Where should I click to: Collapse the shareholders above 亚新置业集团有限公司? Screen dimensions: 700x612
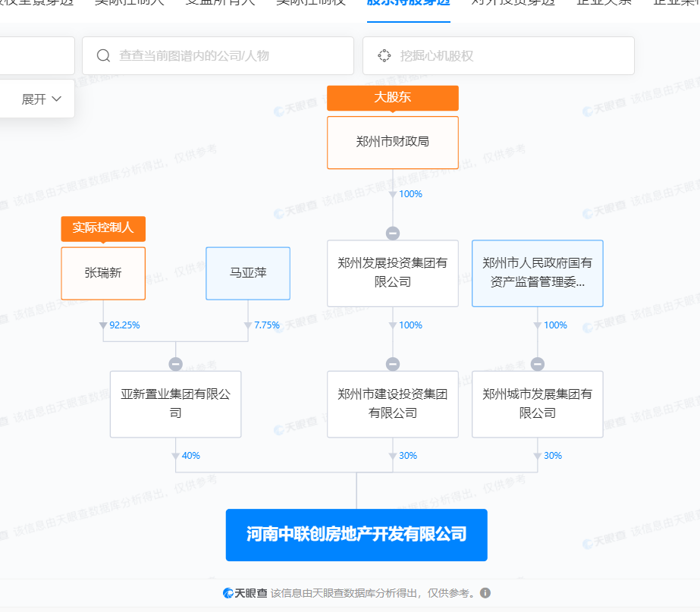[175, 364]
